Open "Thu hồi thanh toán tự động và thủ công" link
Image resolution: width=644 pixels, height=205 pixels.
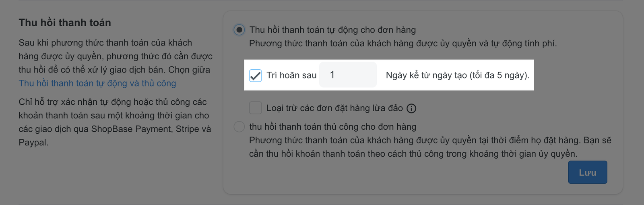97,83
